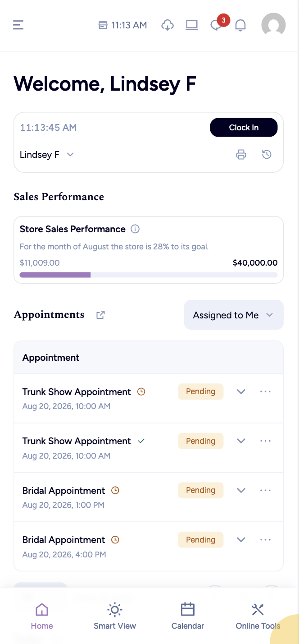
Task: Click Pending status of 1:00 PM Bridal Appointment
Action: click(200, 490)
